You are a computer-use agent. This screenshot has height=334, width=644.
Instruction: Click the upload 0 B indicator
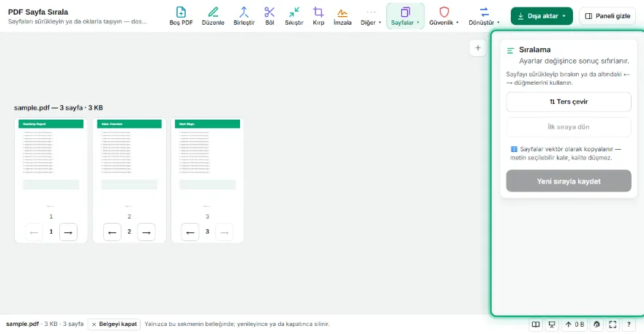click(x=574, y=324)
